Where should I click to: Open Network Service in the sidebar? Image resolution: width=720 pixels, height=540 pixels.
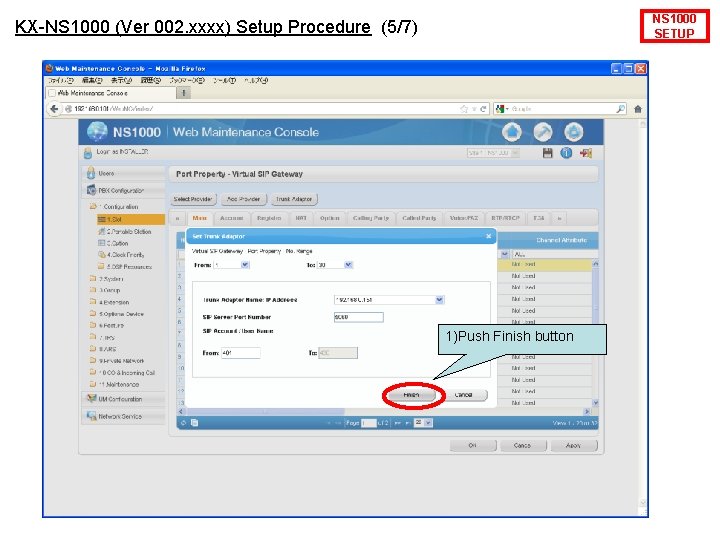click(x=124, y=416)
